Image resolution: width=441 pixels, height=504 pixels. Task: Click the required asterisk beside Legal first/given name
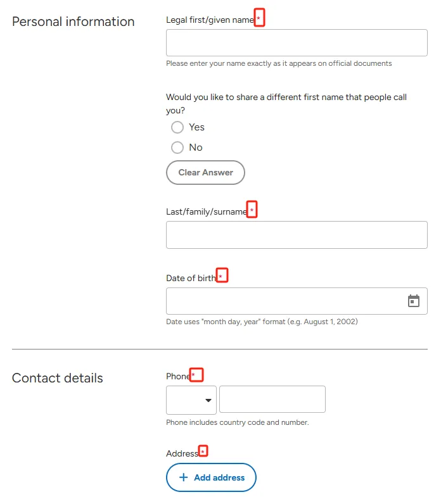point(259,19)
